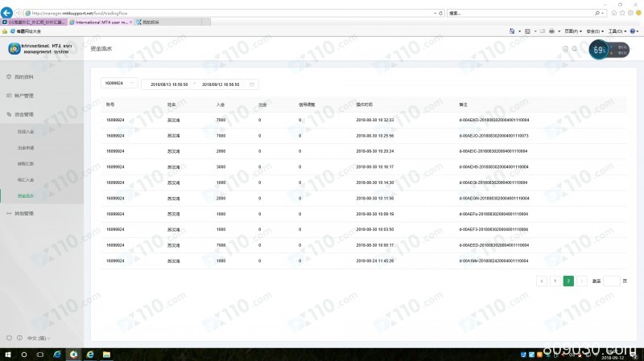Click the command bar home page icon
This screenshot has height=361, width=644.
pos(512,31)
